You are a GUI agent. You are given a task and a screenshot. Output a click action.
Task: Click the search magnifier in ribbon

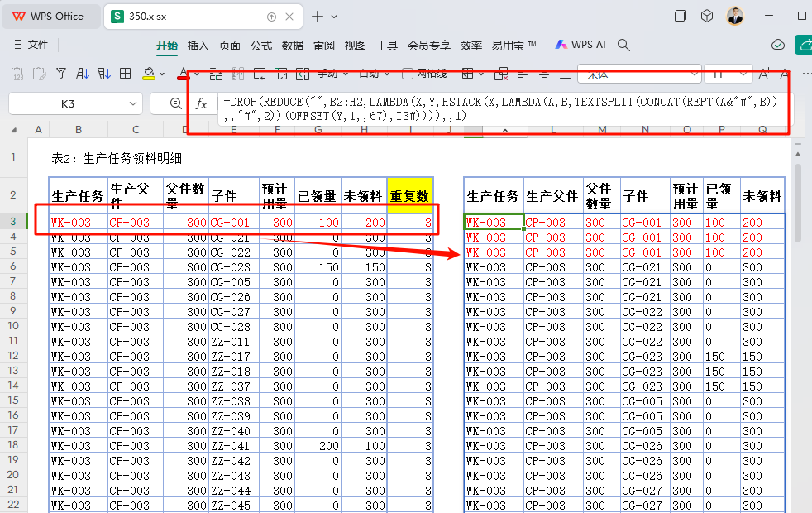(623, 45)
